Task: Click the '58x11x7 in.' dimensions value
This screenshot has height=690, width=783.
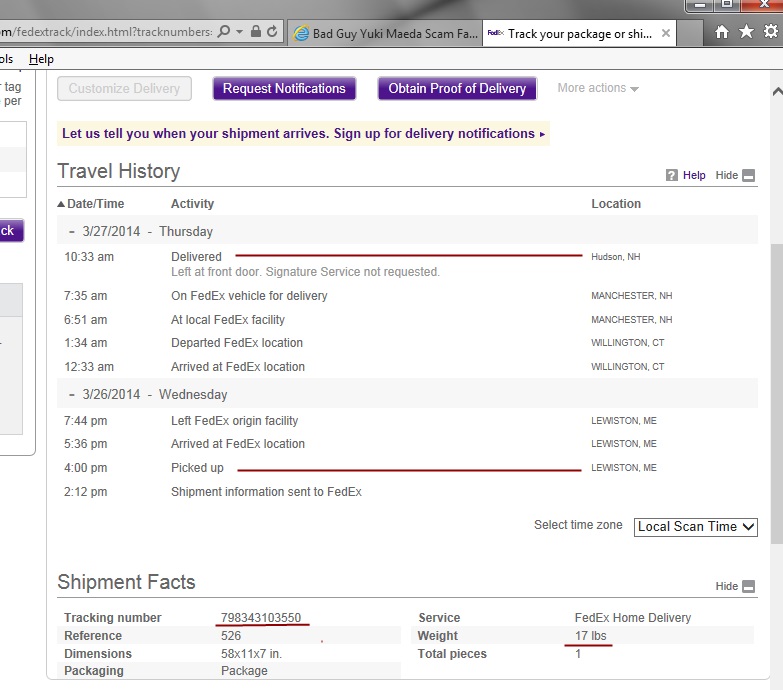Action: pos(251,654)
